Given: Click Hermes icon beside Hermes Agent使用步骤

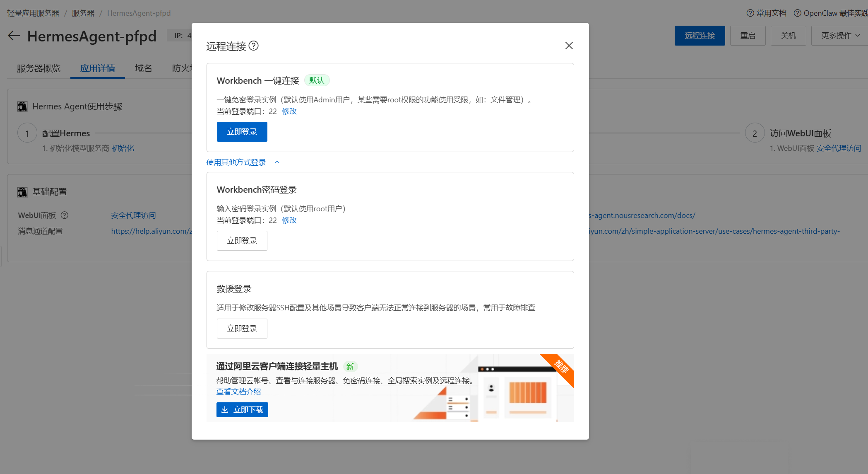Looking at the screenshot, I should [22, 106].
